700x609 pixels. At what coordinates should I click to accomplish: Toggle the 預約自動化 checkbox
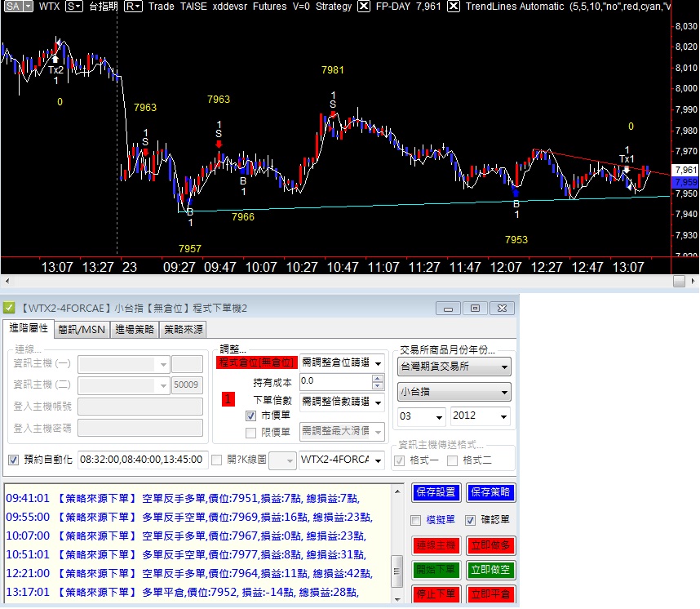pos(13,460)
